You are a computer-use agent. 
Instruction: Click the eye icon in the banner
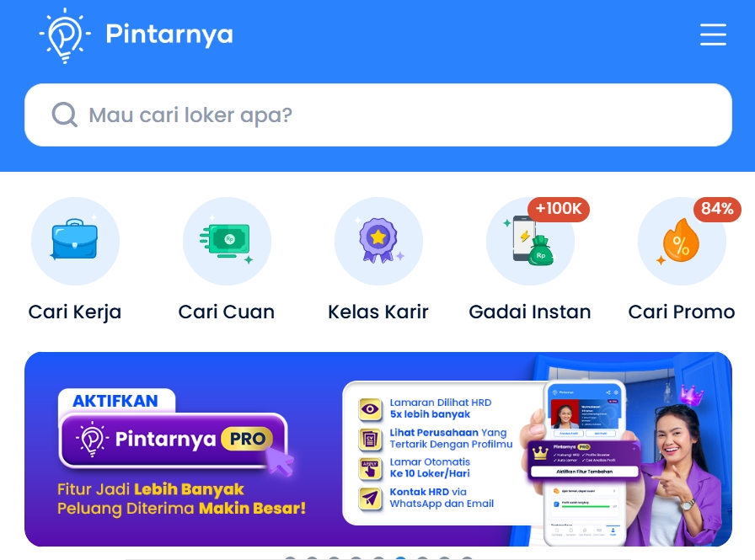370,409
